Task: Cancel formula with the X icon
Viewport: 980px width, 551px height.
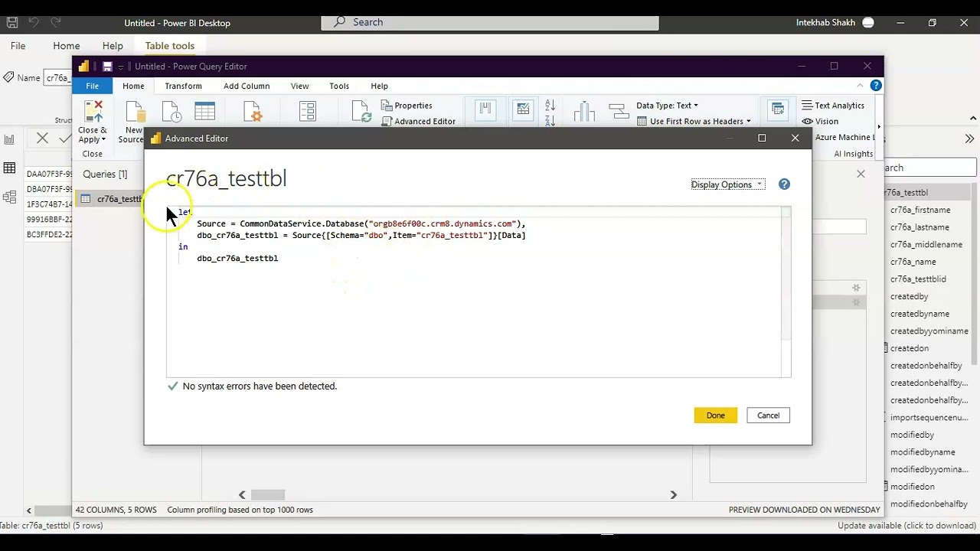Action: [42, 139]
